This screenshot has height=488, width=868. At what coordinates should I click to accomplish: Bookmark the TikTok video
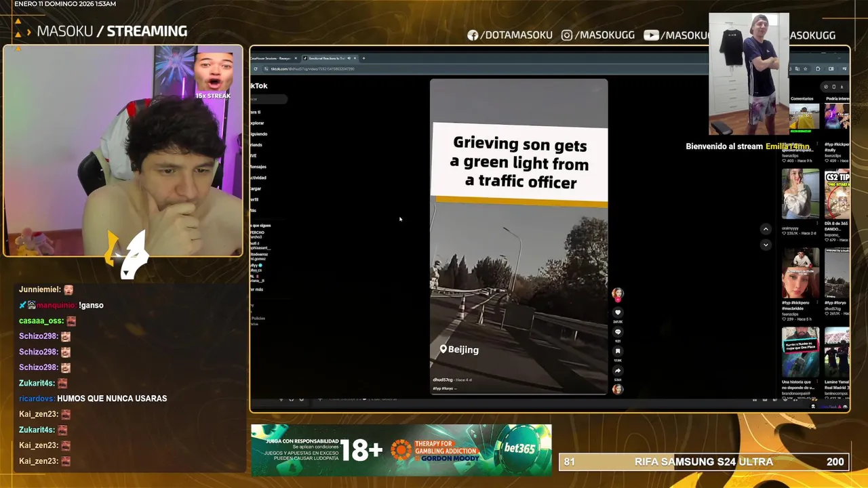point(618,351)
